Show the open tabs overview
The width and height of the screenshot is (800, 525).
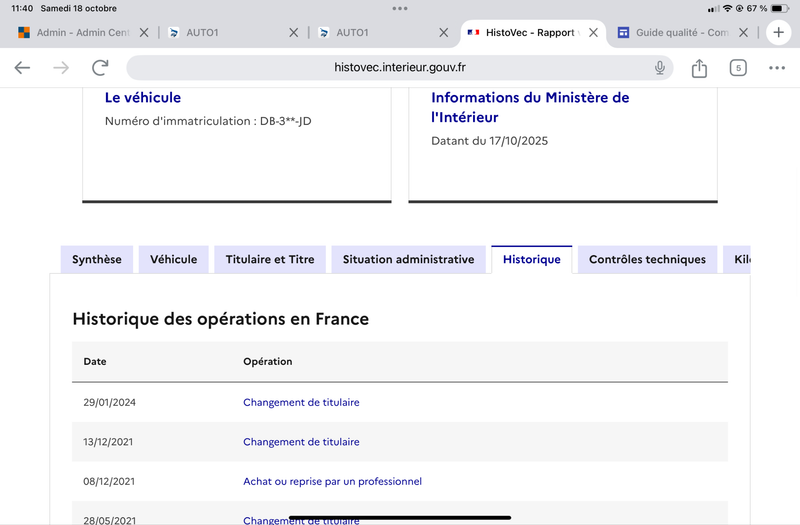pos(738,68)
